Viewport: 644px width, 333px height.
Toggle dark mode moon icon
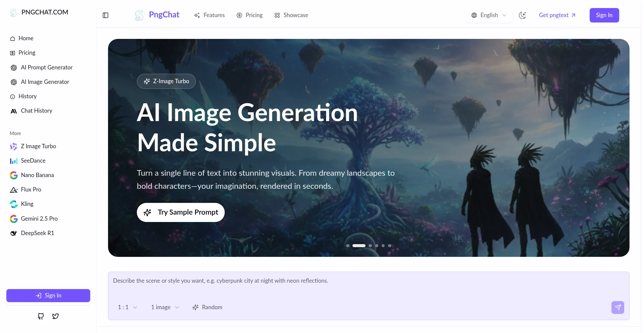pos(522,15)
